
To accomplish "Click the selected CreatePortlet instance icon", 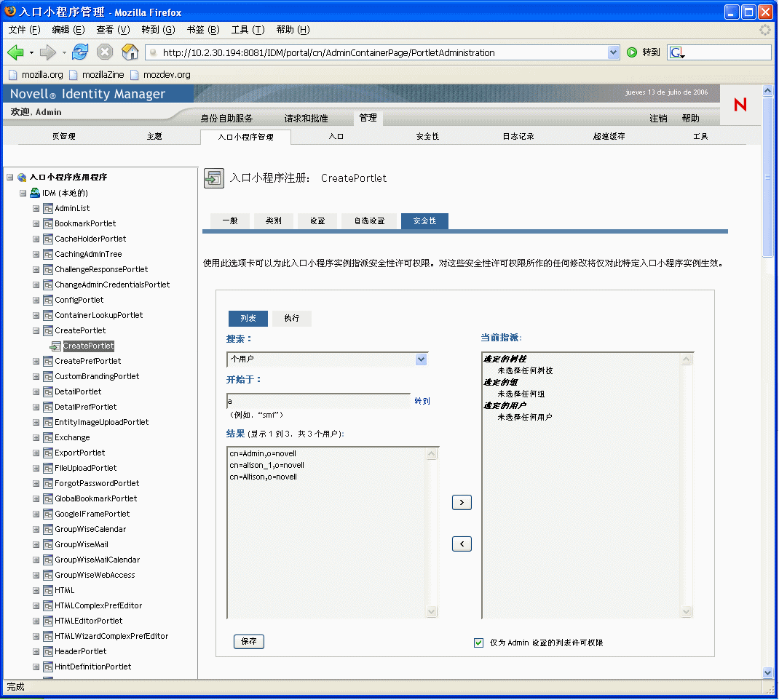I will [x=55, y=346].
